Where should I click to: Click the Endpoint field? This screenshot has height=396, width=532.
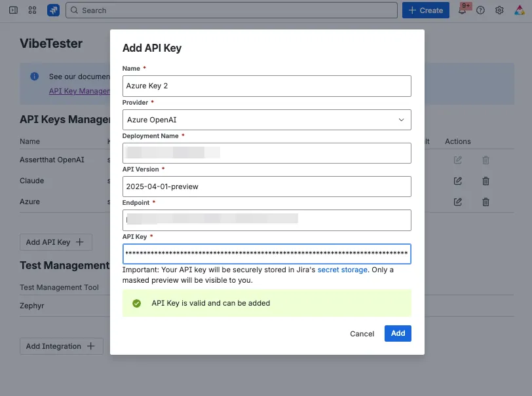coord(267,220)
